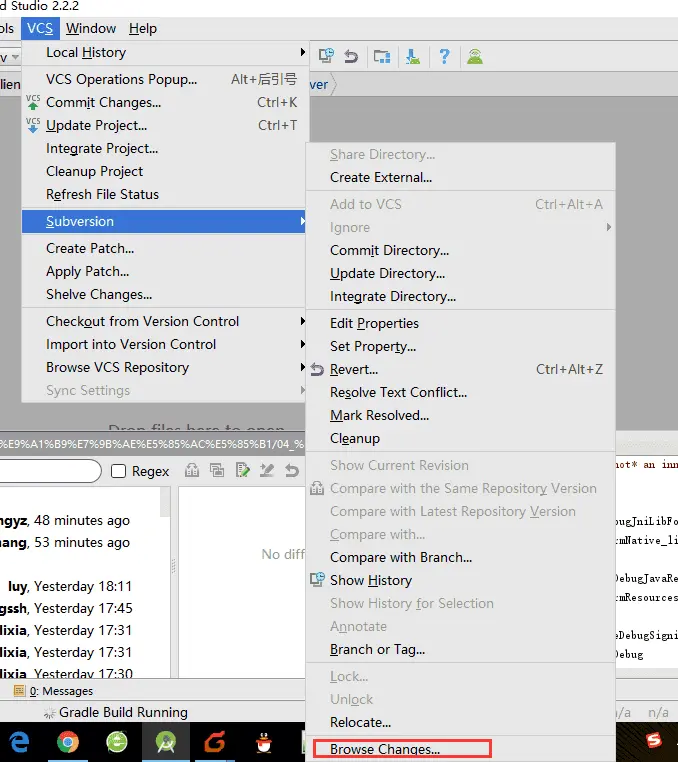Select Commit Changes... from VCS menu
Image resolution: width=678 pixels, height=762 pixels.
[x=165, y=103]
